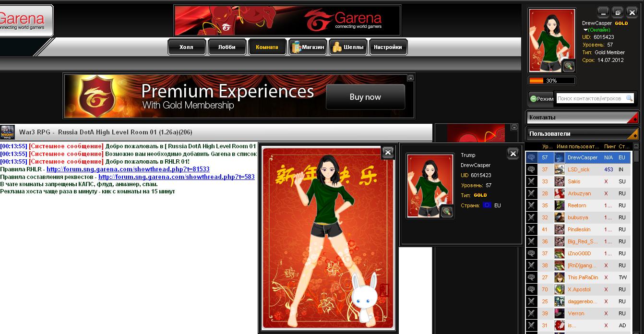Expand the Контакты panel
This screenshot has height=334, width=644.
point(583,118)
